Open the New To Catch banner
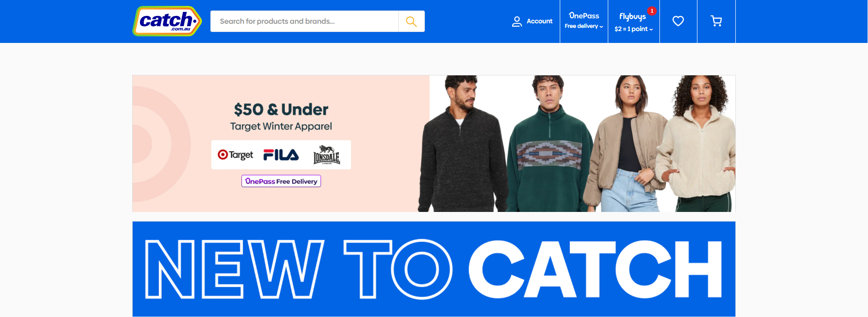 tap(434, 269)
